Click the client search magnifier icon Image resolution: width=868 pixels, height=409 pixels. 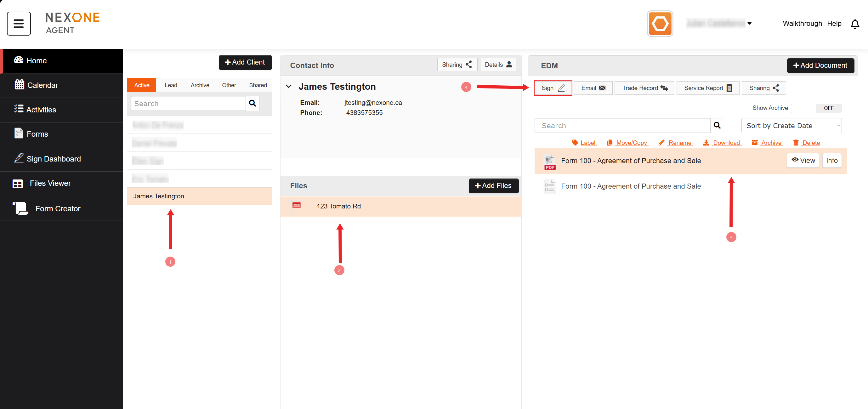coord(252,103)
